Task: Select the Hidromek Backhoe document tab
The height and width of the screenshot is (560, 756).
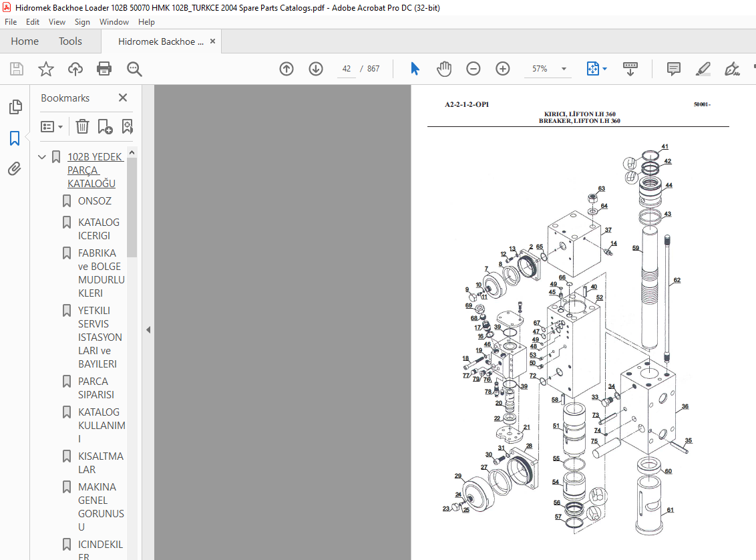Action: [161, 41]
